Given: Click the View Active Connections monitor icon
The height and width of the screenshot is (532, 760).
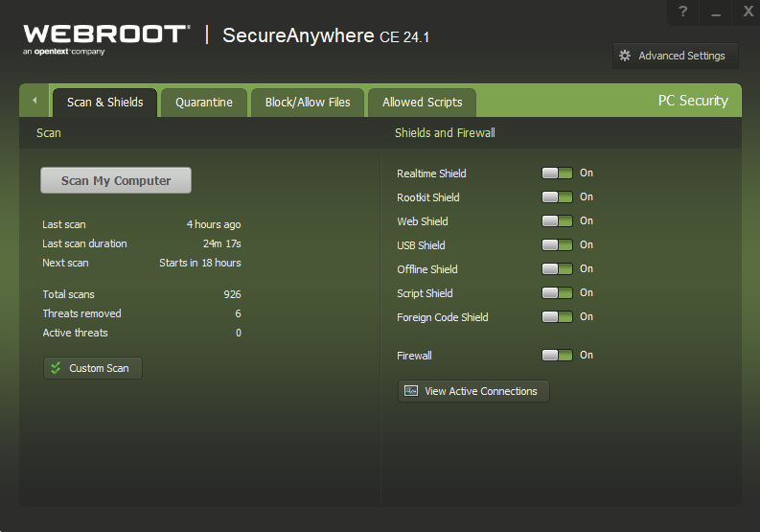Looking at the screenshot, I should [x=411, y=391].
